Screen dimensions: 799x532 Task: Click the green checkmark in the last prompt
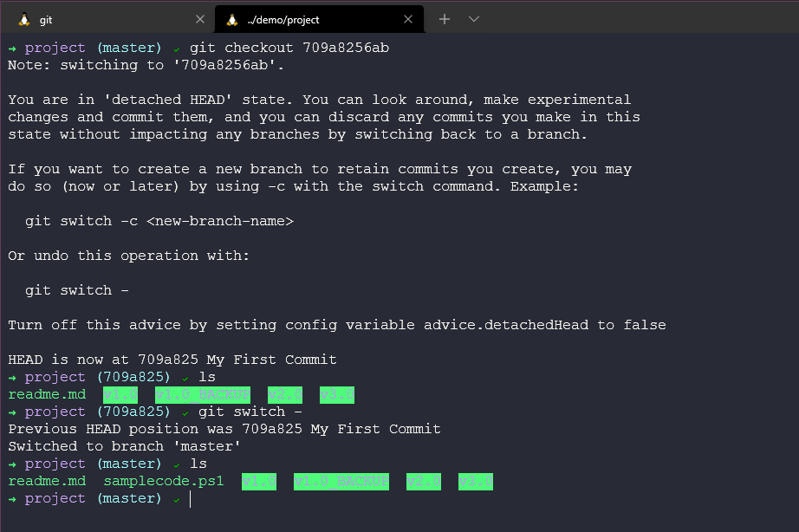[x=177, y=499]
